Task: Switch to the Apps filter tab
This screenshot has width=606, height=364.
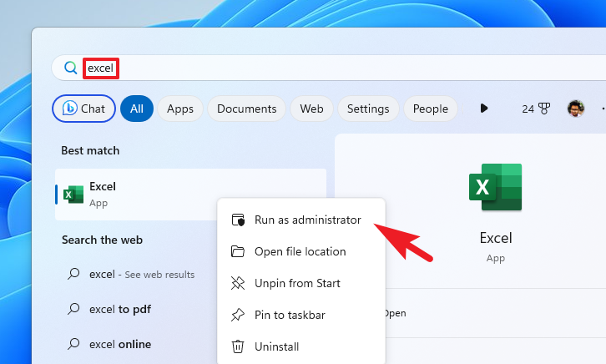Action: (180, 109)
